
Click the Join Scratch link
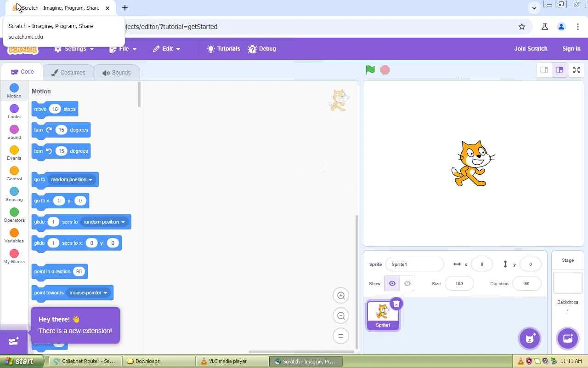click(531, 49)
